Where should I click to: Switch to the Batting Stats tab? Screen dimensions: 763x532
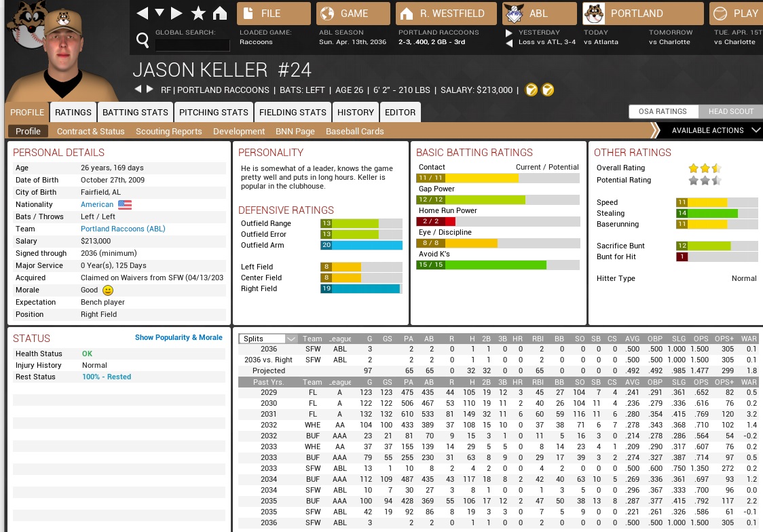(135, 112)
